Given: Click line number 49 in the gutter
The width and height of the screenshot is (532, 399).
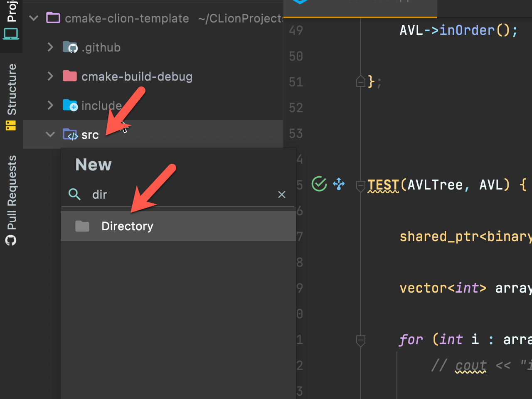Looking at the screenshot, I should (x=296, y=30).
